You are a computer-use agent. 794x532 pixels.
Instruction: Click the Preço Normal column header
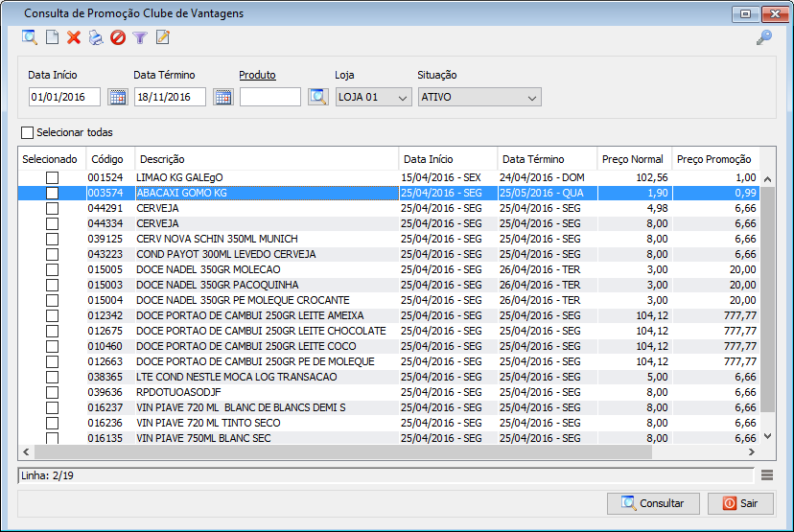tap(635, 159)
